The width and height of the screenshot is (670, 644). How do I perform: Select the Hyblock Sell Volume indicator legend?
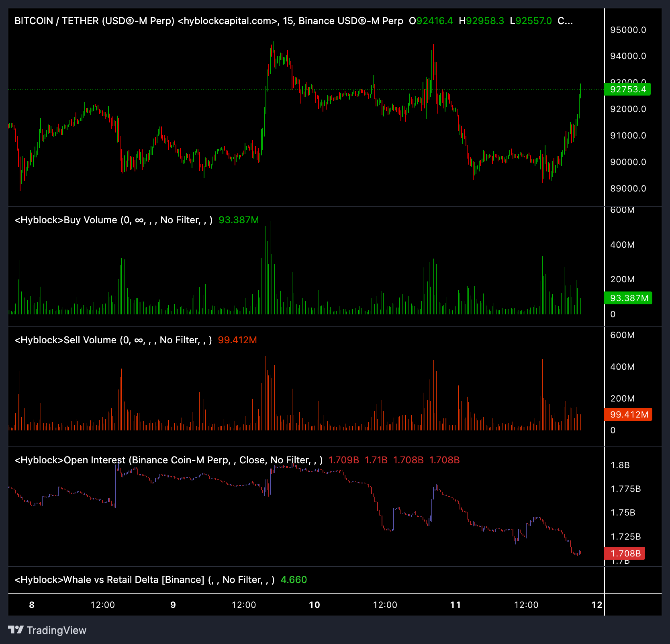(x=113, y=340)
